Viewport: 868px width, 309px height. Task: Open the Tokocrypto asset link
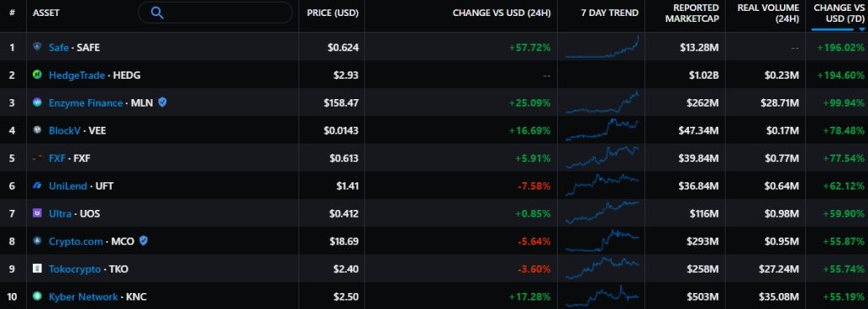click(x=75, y=268)
